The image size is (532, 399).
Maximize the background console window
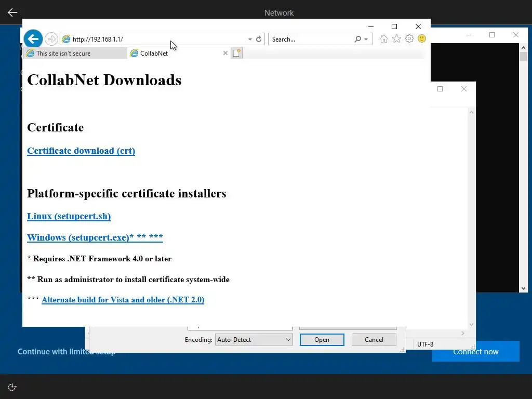click(x=492, y=35)
